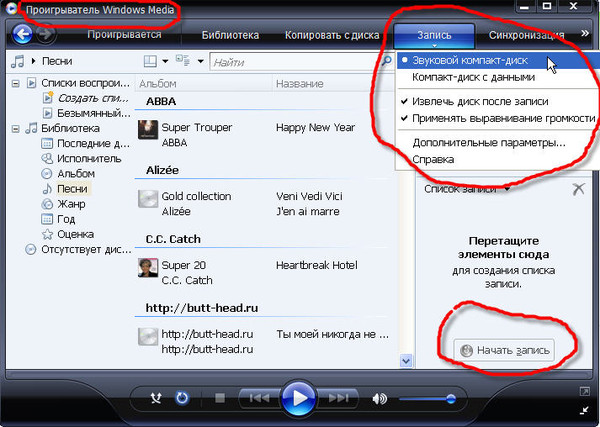Viewport: 600px width, 427px height.
Task: Click the list scroll down arrow
Action: (x=406, y=360)
